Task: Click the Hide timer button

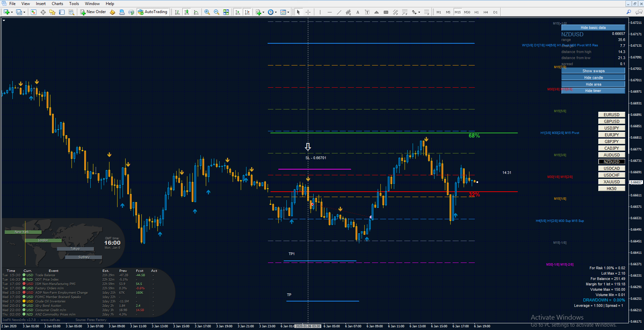Action: (593, 91)
